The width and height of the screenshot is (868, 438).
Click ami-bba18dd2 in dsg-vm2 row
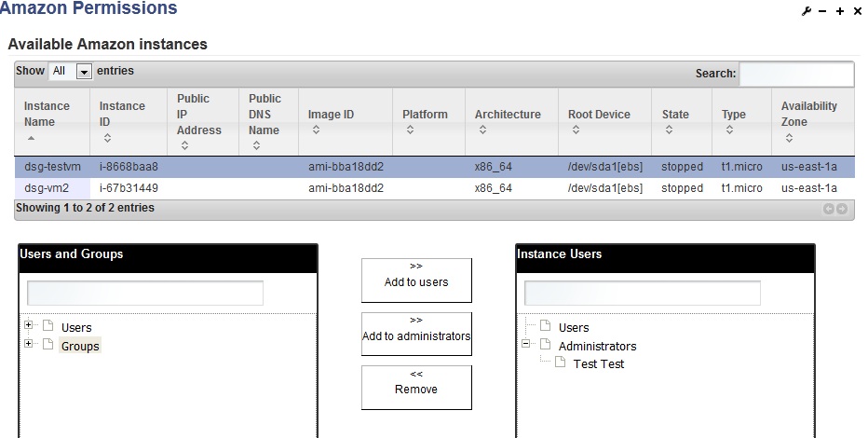pyautogui.click(x=346, y=188)
